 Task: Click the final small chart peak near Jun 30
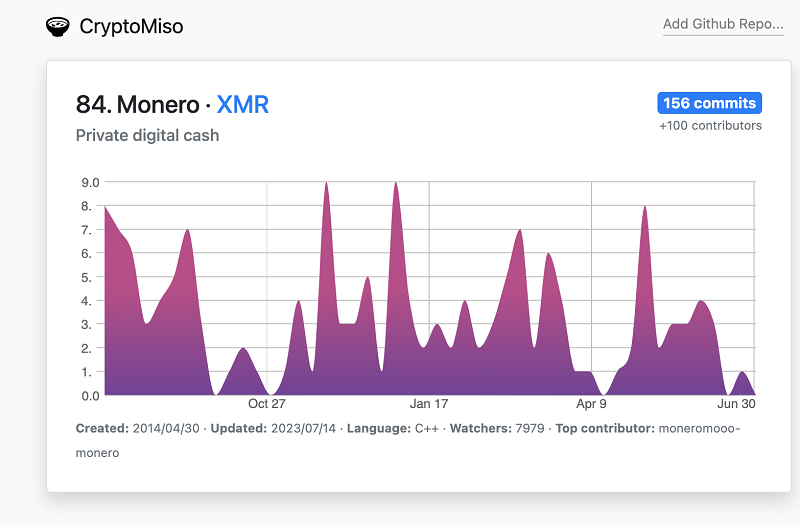pyautogui.click(x=741, y=377)
